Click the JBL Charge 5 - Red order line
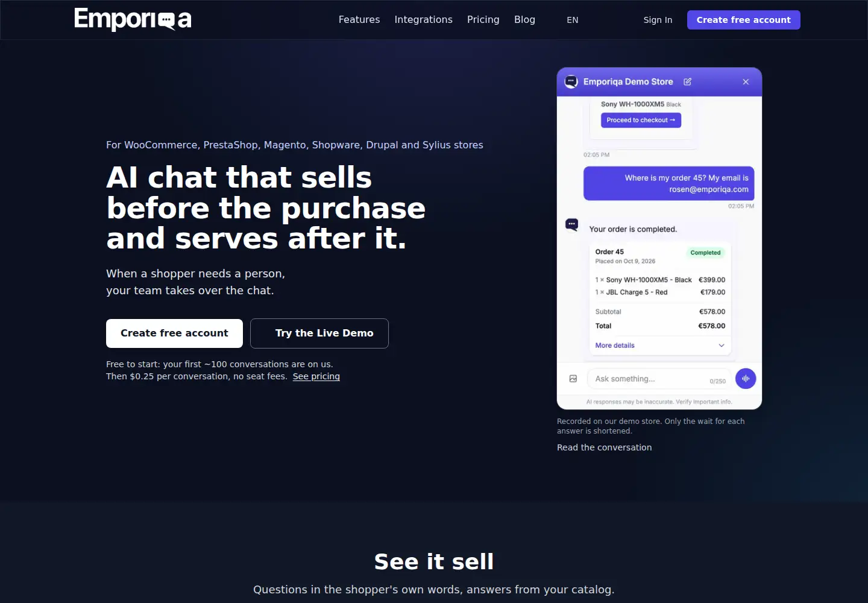Image resolution: width=868 pixels, height=603 pixels. point(660,292)
